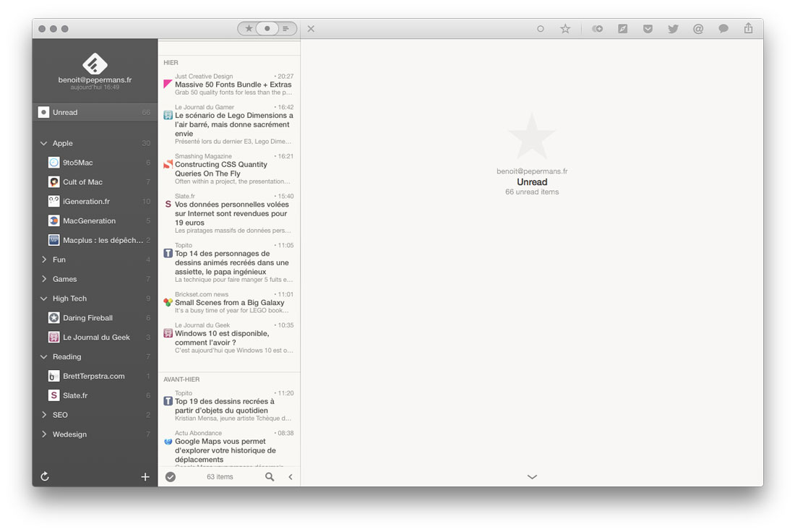Click the Brickset.com news colored feed icon
Image resolution: width=795 pixels, height=532 pixels.
(x=168, y=302)
